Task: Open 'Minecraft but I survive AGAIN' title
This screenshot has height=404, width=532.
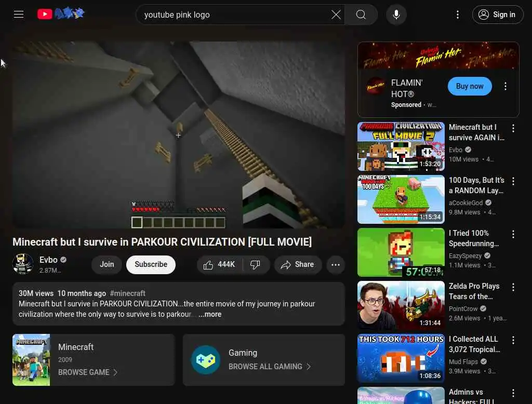Action: pos(476,132)
